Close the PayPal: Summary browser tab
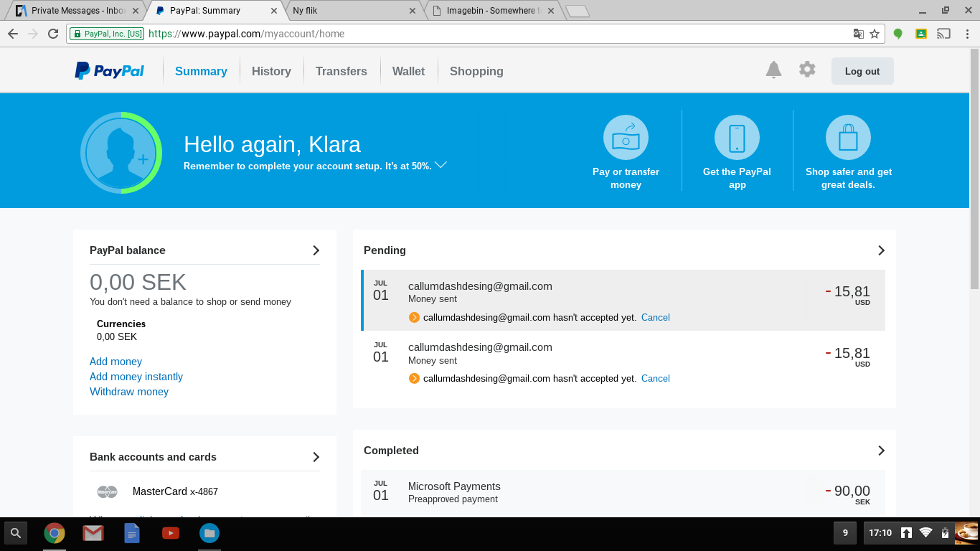This screenshot has width=980, height=551. pyautogui.click(x=273, y=11)
